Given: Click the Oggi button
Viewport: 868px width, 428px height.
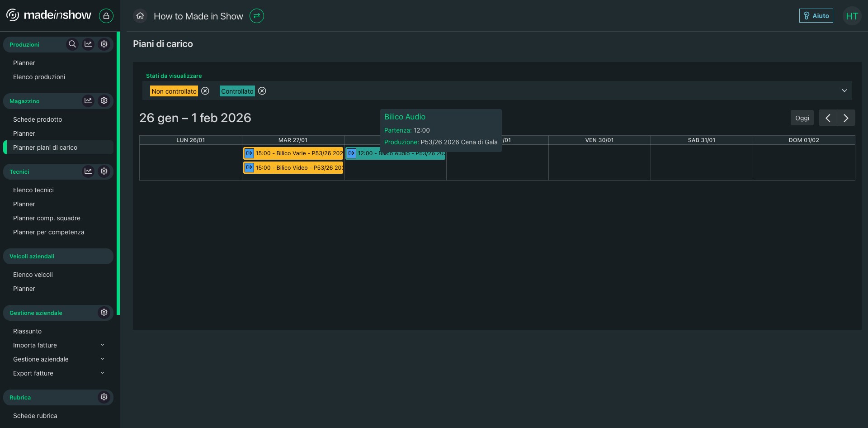Looking at the screenshot, I should click(802, 118).
